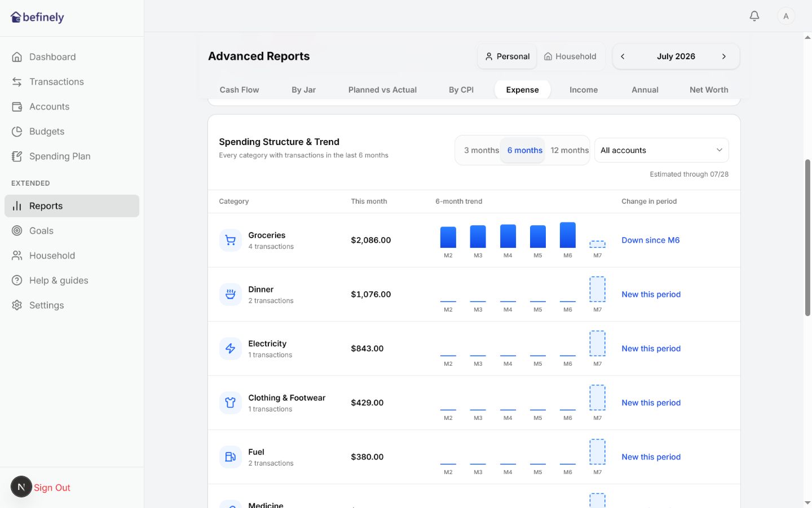Click the page vertical scrollbar thumb
This screenshot has width=812, height=508.
point(807,237)
